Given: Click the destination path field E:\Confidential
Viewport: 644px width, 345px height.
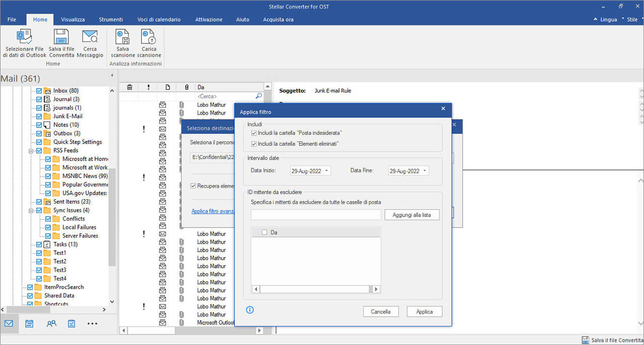Looking at the screenshot, I should coord(213,158).
